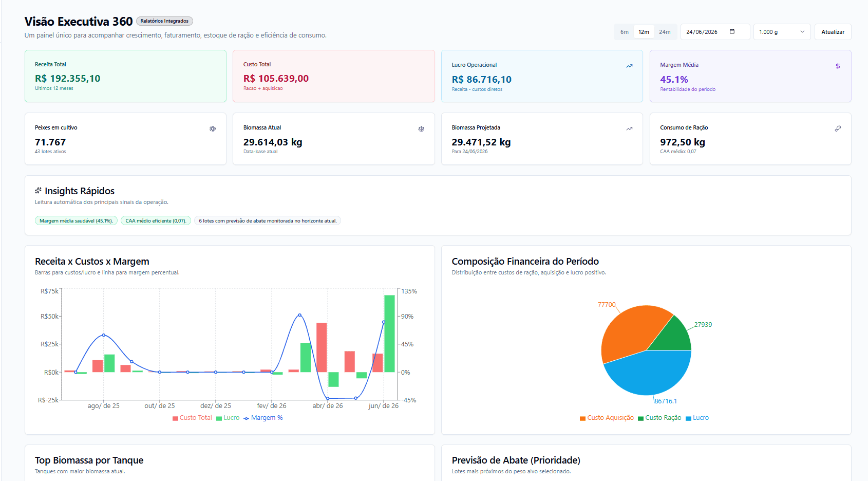868x481 pixels.
Task: Click the Previsão de Abate (Prioridade) heading
Action: [516, 460]
